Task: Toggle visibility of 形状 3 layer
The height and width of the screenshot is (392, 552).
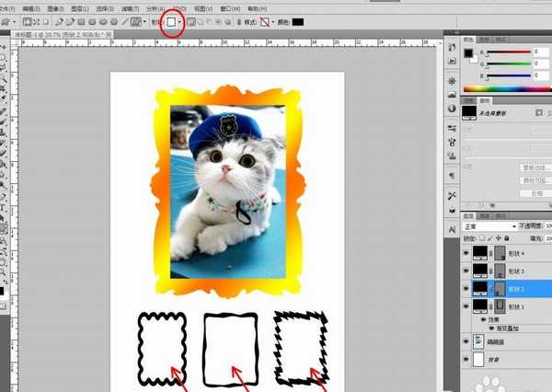Action: click(466, 271)
